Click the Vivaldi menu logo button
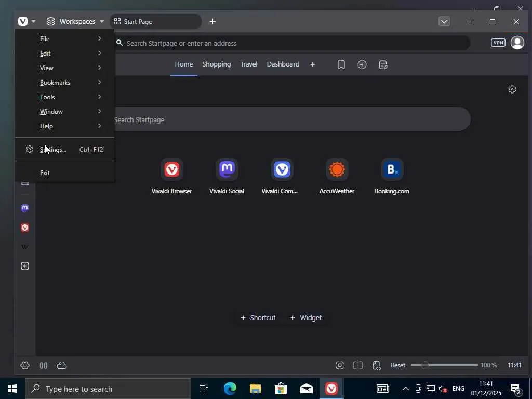This screenshot has width=532, height=399. point(23,21)
